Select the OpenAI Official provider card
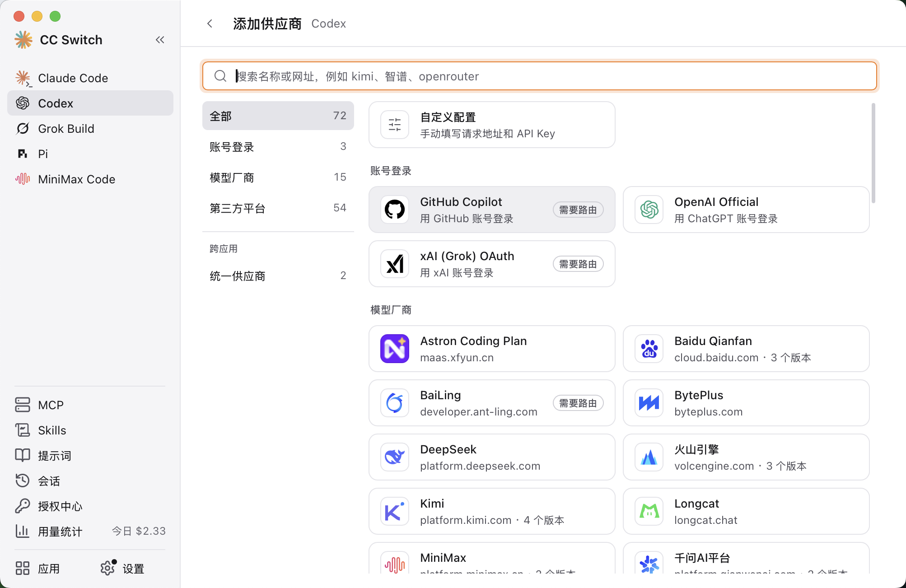Screen dimensions: 906x588 [746, 210]
